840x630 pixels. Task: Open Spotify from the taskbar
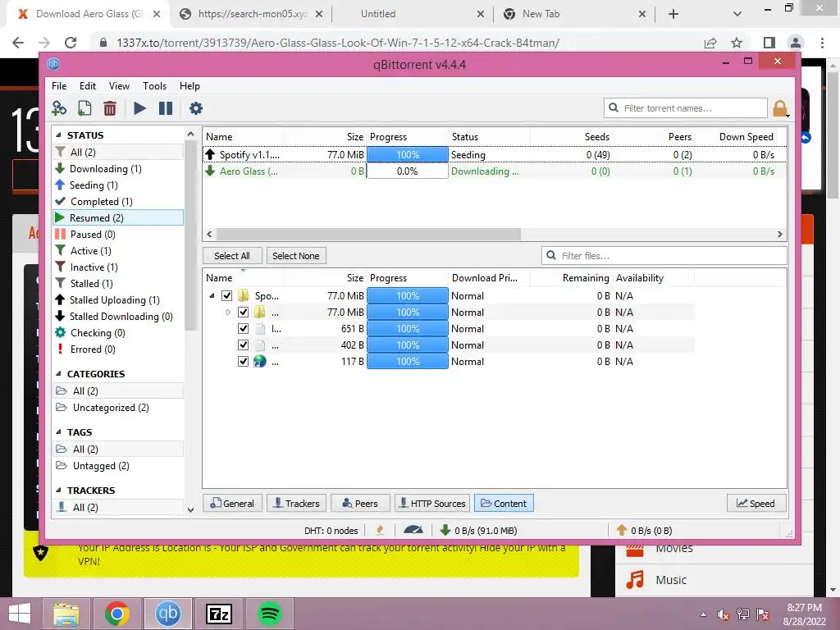(x=269, y=614)
